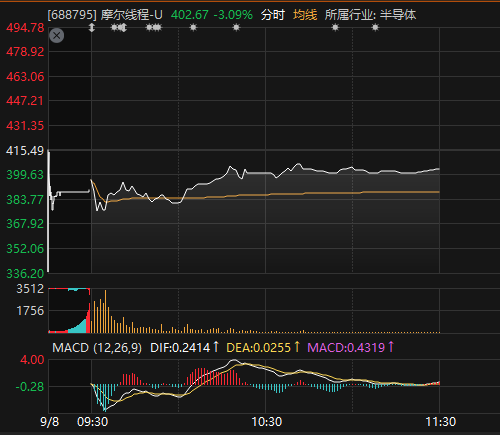Open the 所属行业: 半导体 industry link
500x435 pixels.
coord(370,15)
